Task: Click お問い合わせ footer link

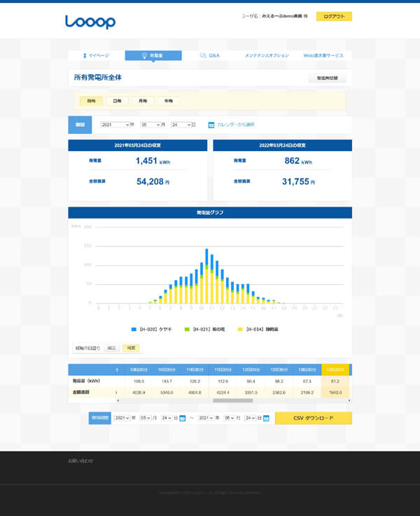Action: pos(80,461)
